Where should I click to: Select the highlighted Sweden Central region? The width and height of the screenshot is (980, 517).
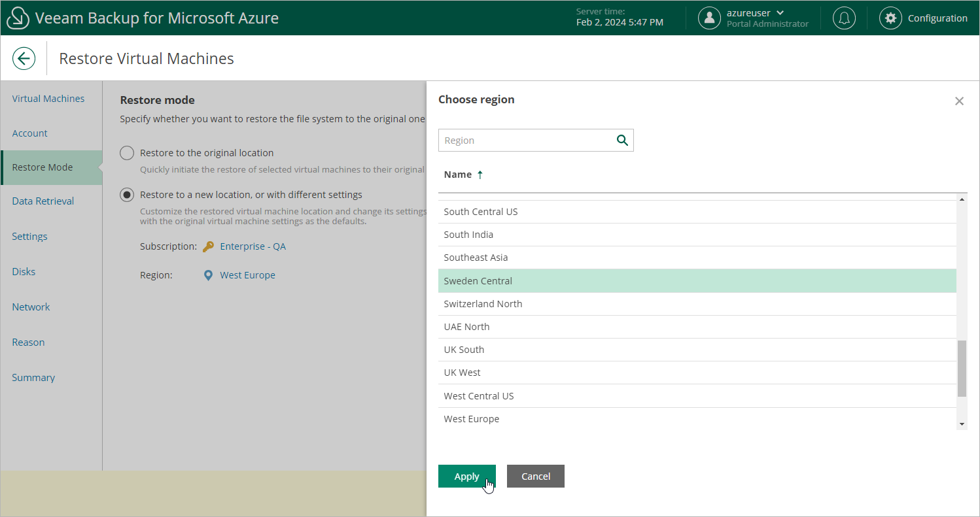[x=697, y=281]
